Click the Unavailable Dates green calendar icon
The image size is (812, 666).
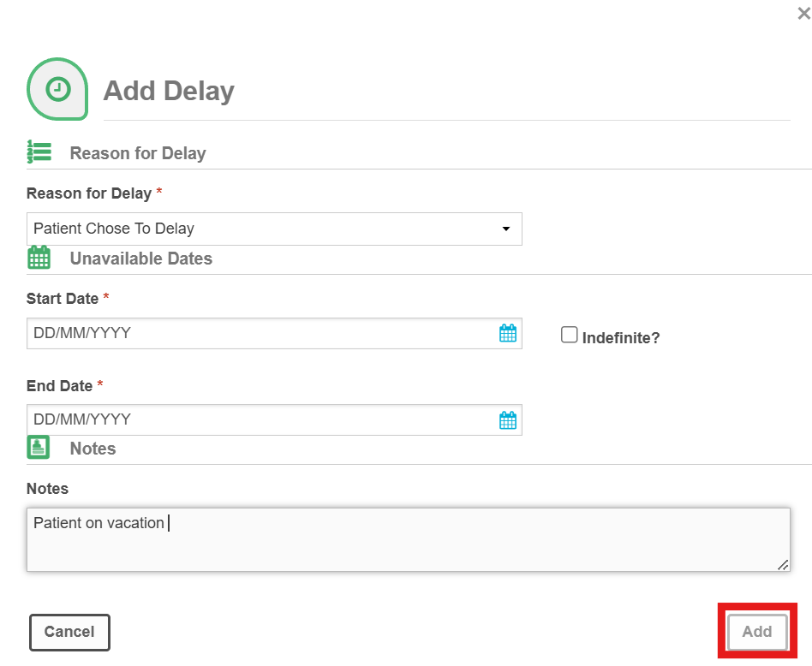click(39, 258)
